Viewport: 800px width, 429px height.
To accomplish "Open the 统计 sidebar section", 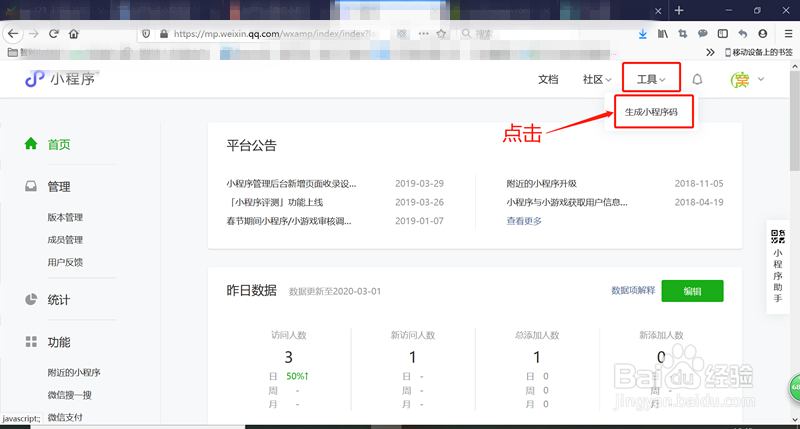I will click(59, 300).
